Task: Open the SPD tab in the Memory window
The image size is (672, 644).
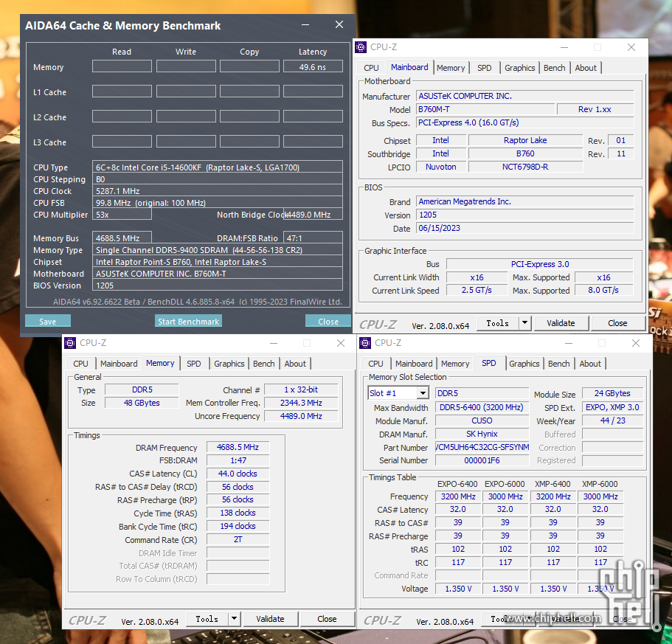Action: click(x=194, y=364)
